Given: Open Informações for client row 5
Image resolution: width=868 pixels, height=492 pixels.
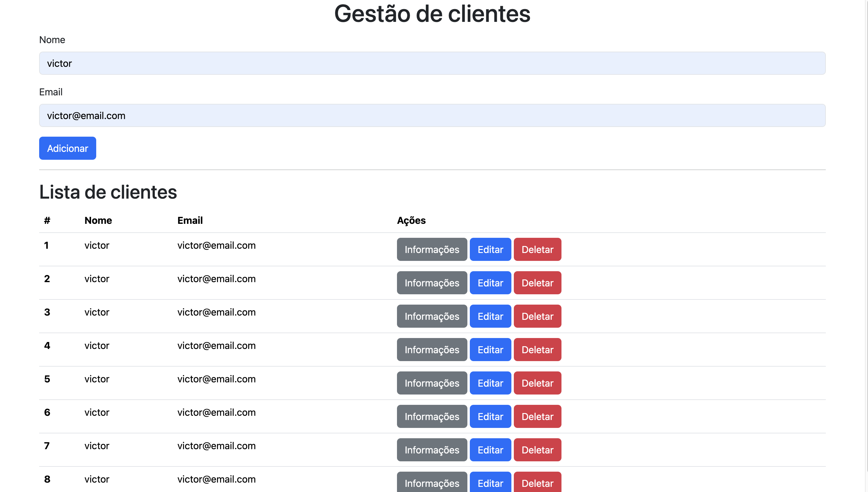Looking at the screenshot, I should [432, 383].
